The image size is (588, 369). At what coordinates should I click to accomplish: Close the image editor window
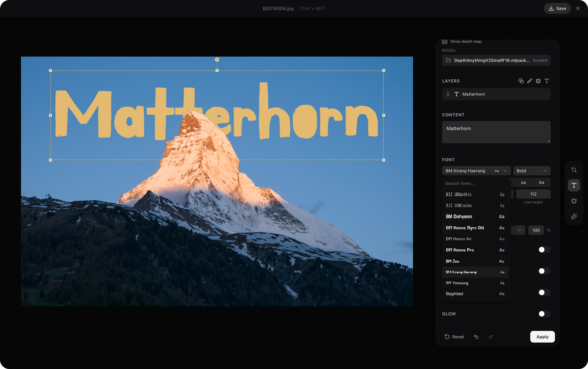(578, 8)
